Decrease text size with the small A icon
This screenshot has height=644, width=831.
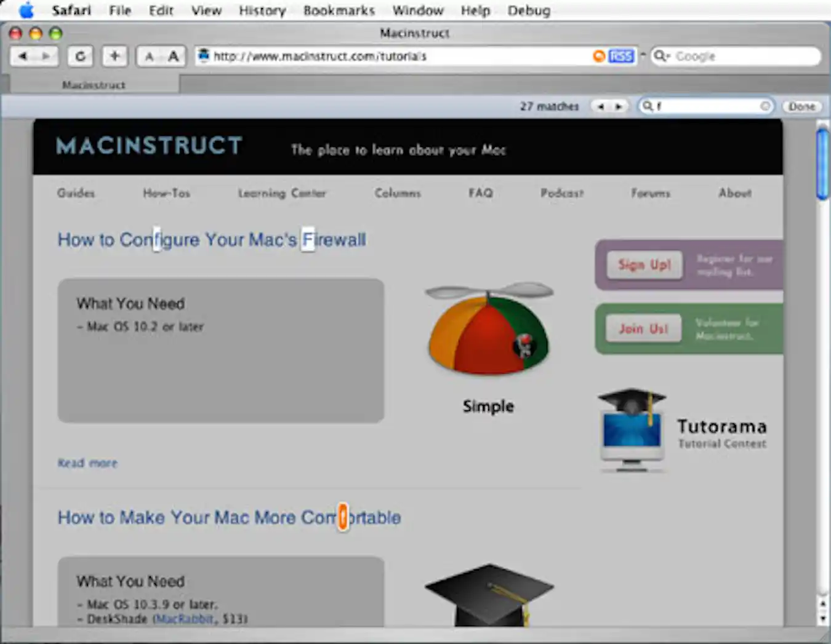click(x=149, y=56)
